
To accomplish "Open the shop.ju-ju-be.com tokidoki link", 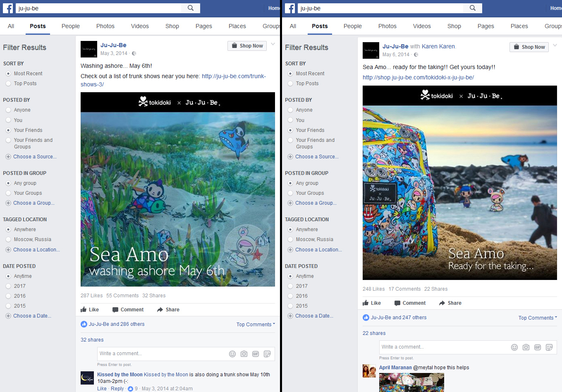I will point(418,77).
